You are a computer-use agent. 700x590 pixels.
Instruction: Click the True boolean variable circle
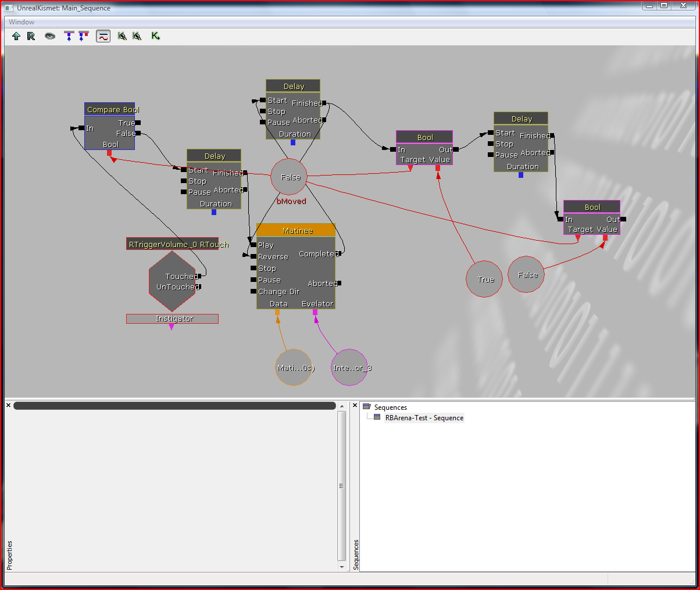[x=484, y=280]
